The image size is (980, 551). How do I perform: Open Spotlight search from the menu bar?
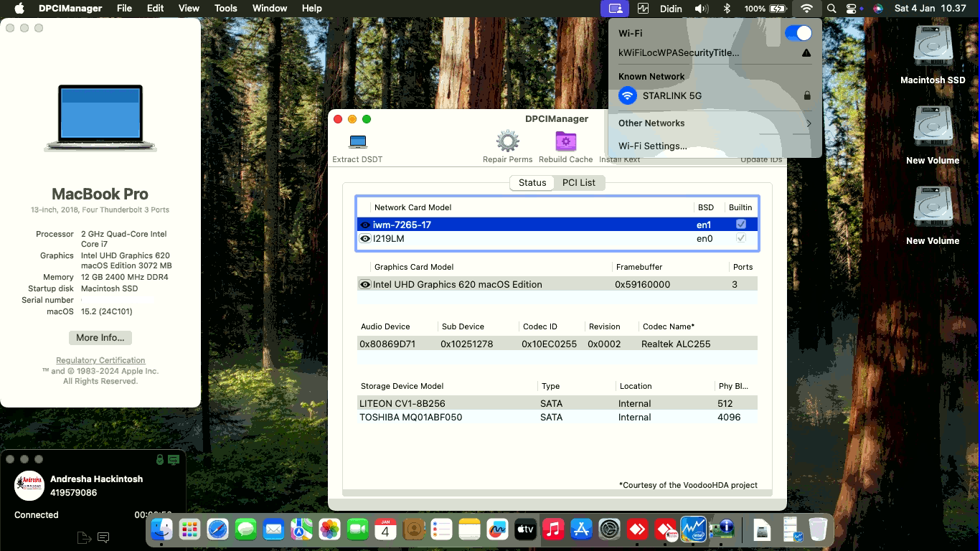831,9
